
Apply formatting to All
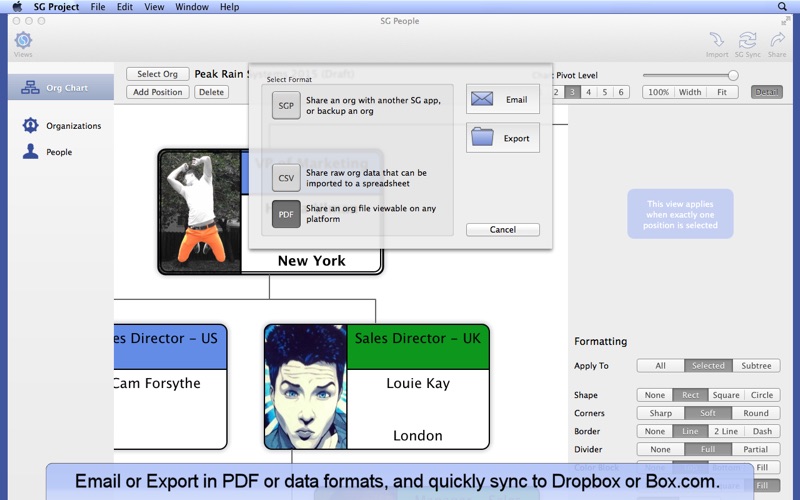660,365
